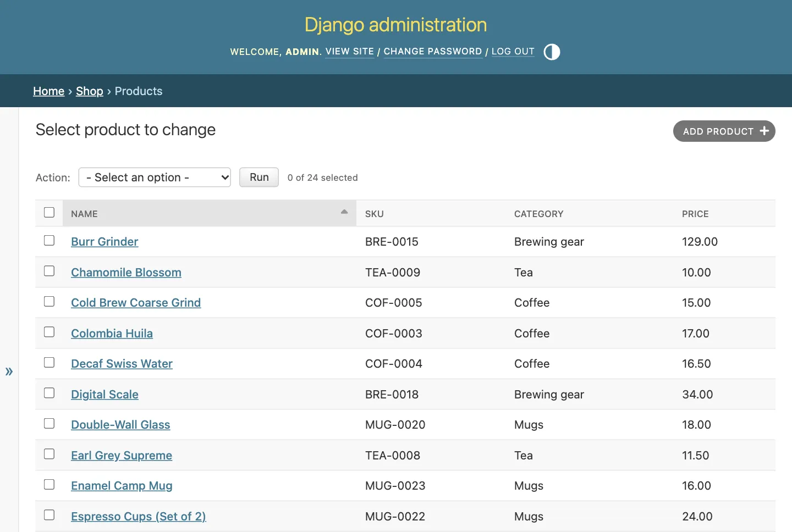
Task: Sort by the Category column header
Action: click(x=539, y=214)
